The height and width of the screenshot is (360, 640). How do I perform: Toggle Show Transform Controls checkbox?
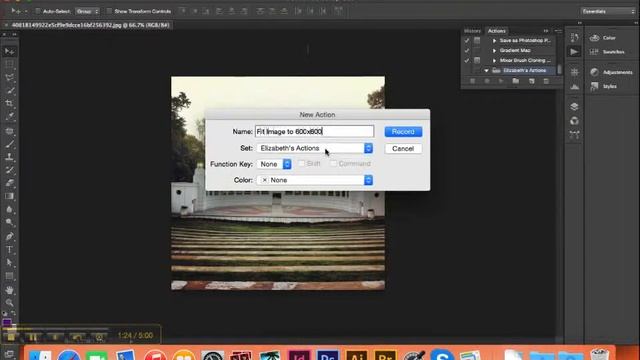[x=109, y=11]
